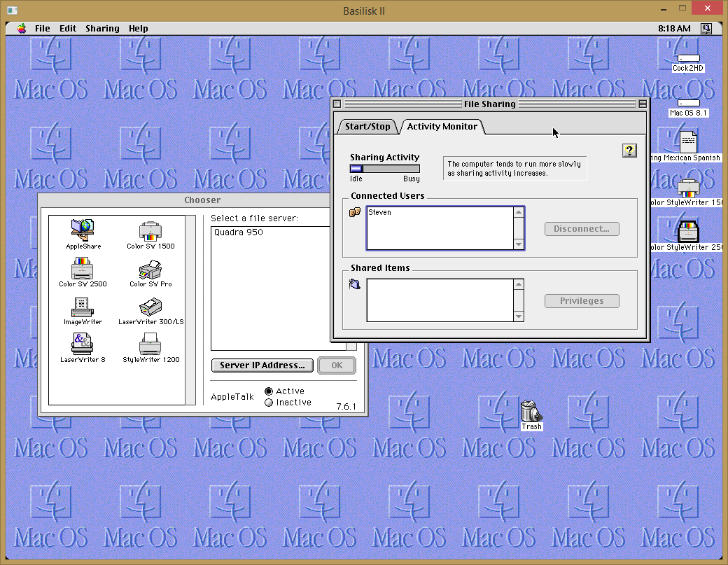
Task: Click the menu bar clock showing 8:18 AM
Action: coord(674,28)
